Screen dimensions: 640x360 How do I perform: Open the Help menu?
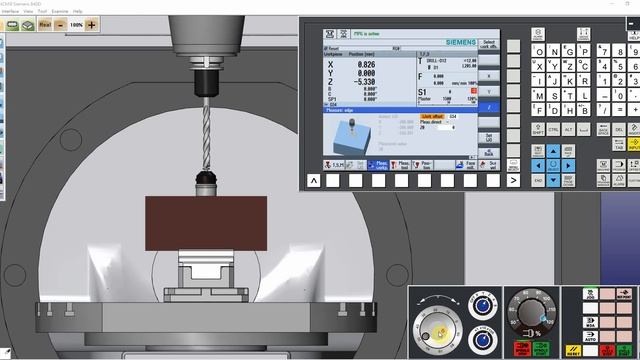(78, 11)
